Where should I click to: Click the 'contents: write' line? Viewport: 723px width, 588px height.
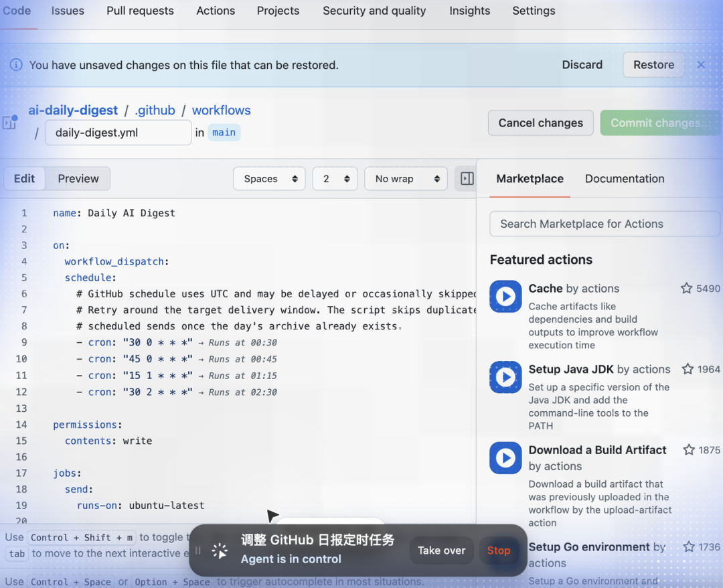108,441
